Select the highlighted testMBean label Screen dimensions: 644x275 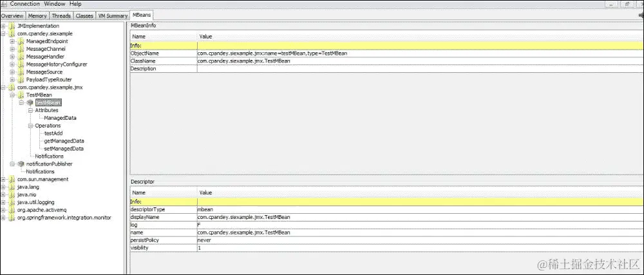48,102
